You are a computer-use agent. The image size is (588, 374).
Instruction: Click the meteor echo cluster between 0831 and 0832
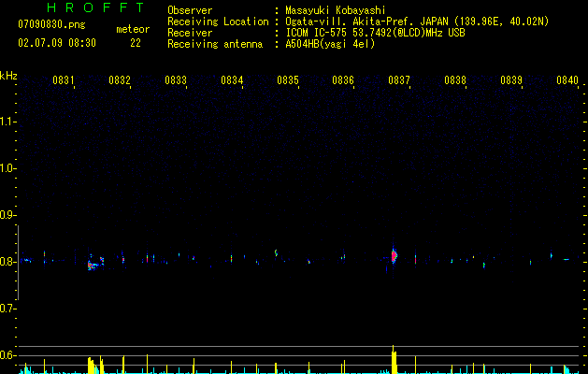[x=95, y=263]
